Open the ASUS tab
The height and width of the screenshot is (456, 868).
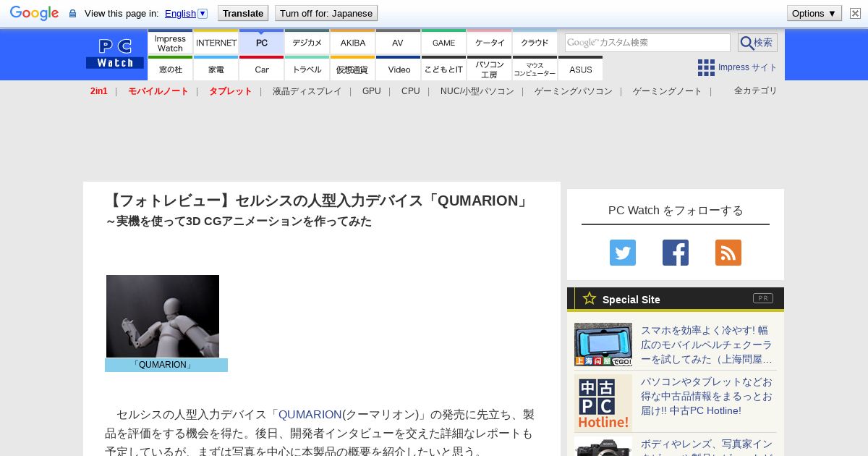click(x=580, y=69)
